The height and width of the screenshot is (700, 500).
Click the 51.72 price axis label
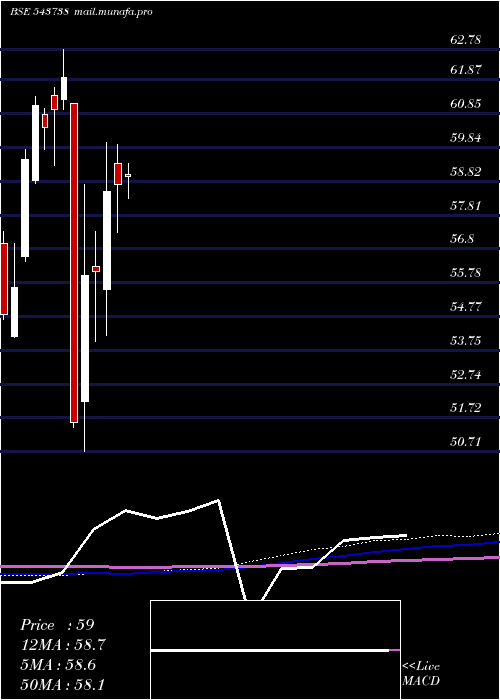click(466, 408)
